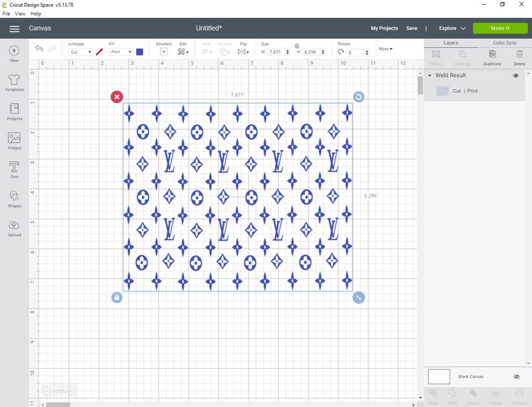Click the Deselect icon
Viewport: 532px width, 407px height.
point(163,52)
